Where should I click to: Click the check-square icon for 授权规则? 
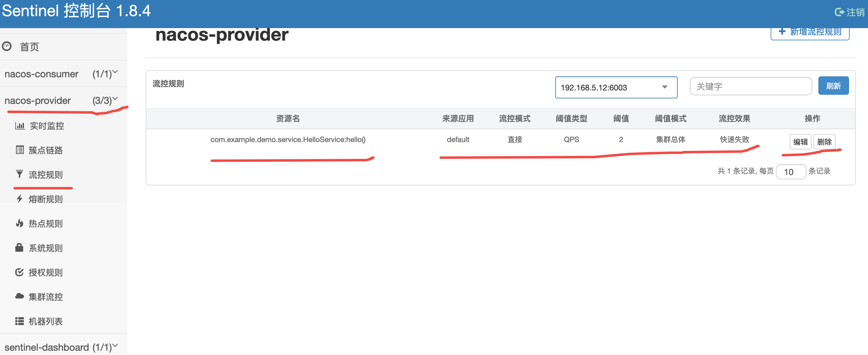point(20,272)
